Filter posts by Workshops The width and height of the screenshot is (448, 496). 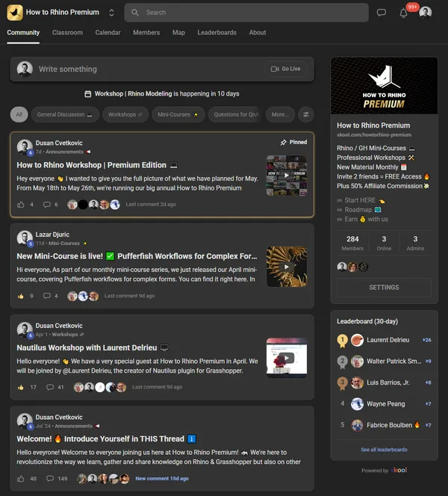pyautogui.click(x=125, y=114)
